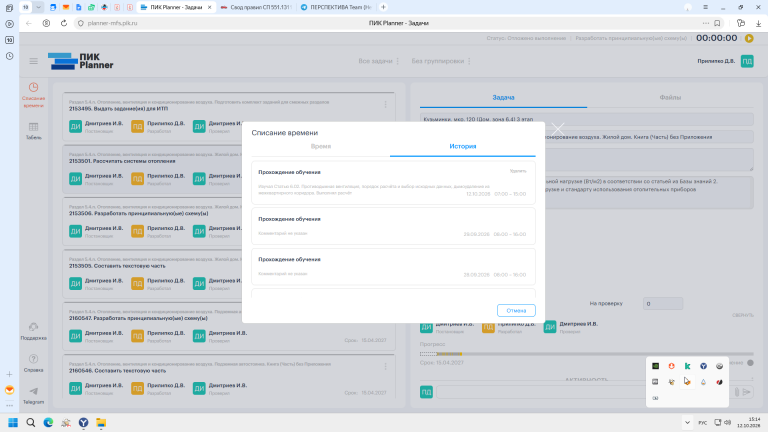Switch to the Файлы tab
Image resolution: width=768 pixels, height=432 pixels.
click(x=670, y=97)
